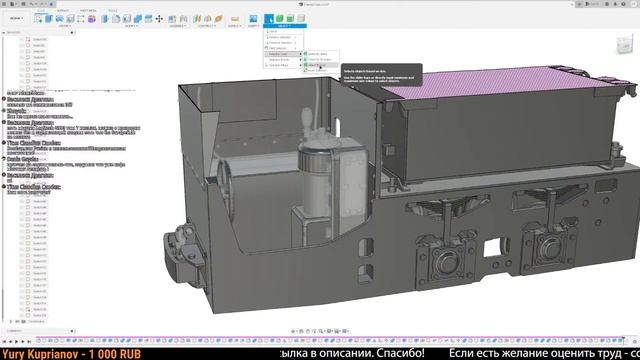Click the Orbit navigation bar icon

[294, 331]
